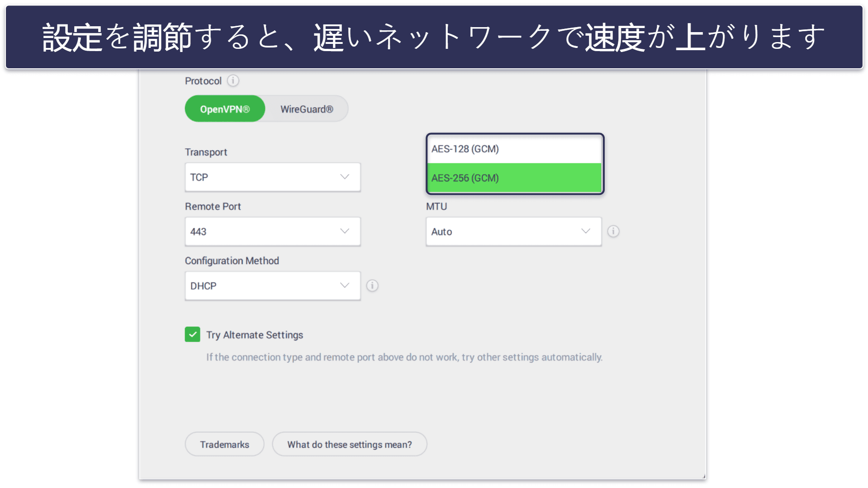The height and width of the screenshot is (488, 868).
Task: Open the MTU Auto dropdown
Action: coord(514,232)
